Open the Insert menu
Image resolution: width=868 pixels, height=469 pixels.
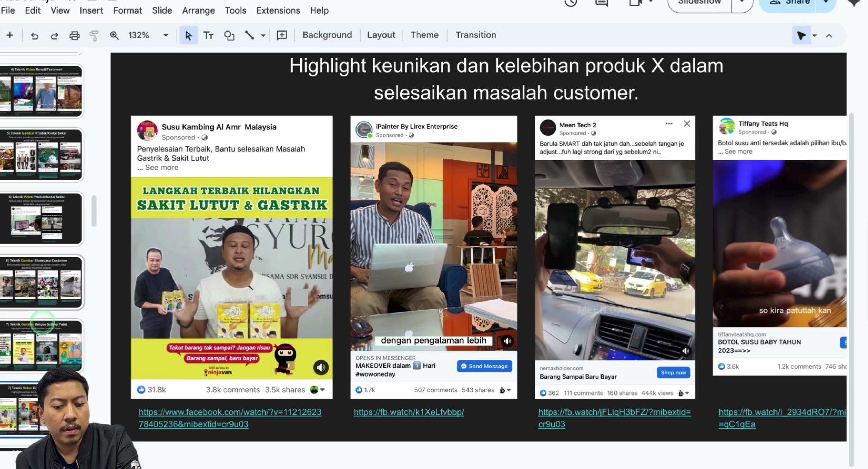[91, 10]
